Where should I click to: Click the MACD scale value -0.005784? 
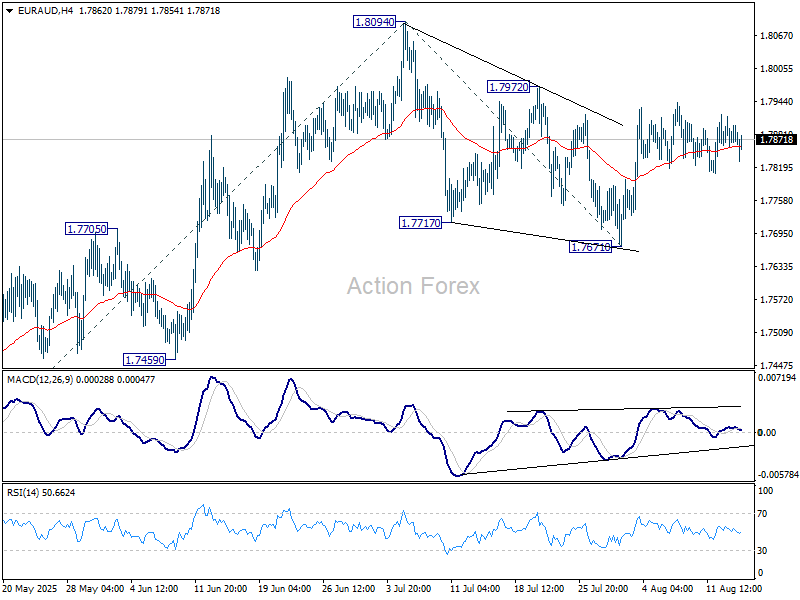coord(778,475)
